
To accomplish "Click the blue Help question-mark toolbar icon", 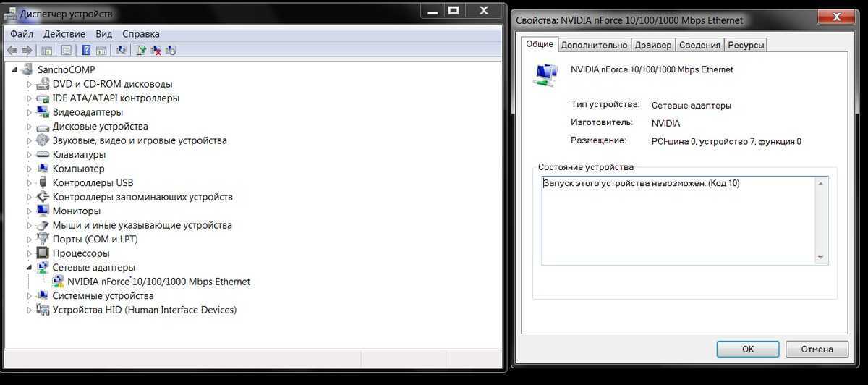I will point(86,50).
